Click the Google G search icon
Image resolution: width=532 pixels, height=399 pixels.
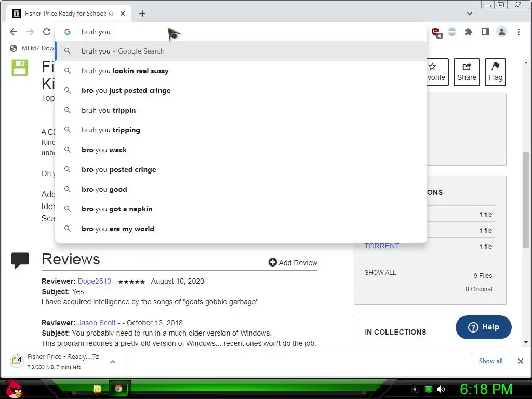(x=68, y=32)
